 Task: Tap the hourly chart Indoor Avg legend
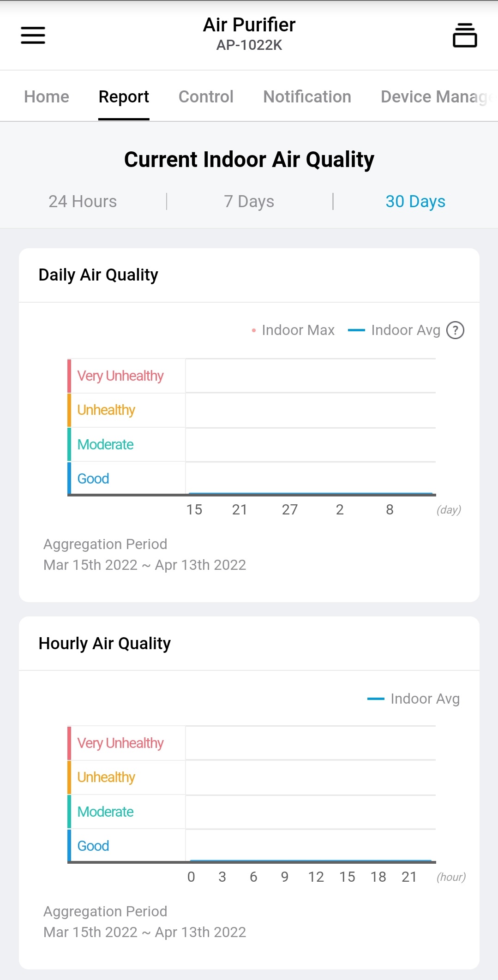414,699
